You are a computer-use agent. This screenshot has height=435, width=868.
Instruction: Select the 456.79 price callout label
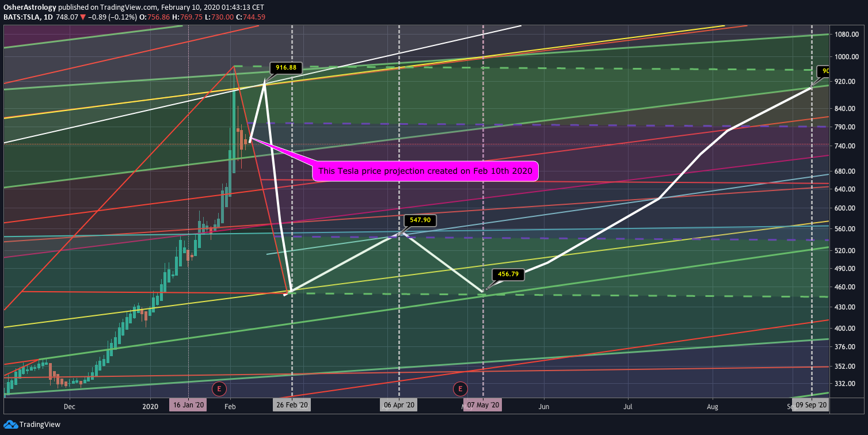pyautogui.click(x=508, y=274)
